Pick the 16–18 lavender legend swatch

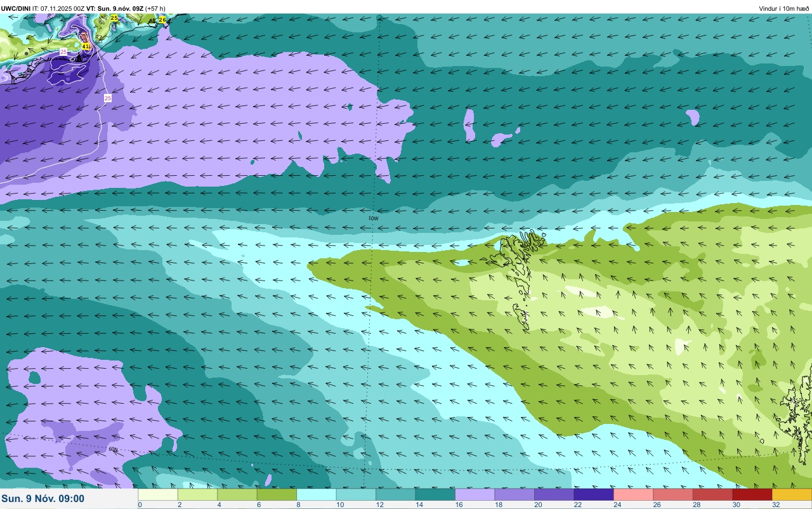pos(475,494)
